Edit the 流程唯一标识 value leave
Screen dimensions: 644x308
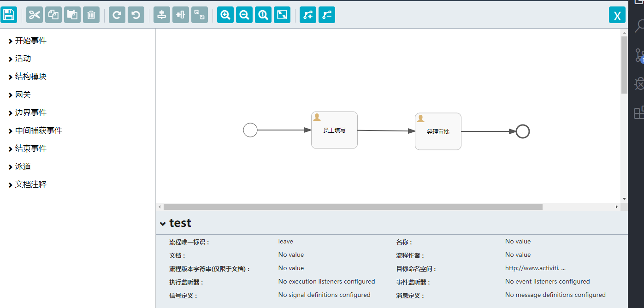286,241
